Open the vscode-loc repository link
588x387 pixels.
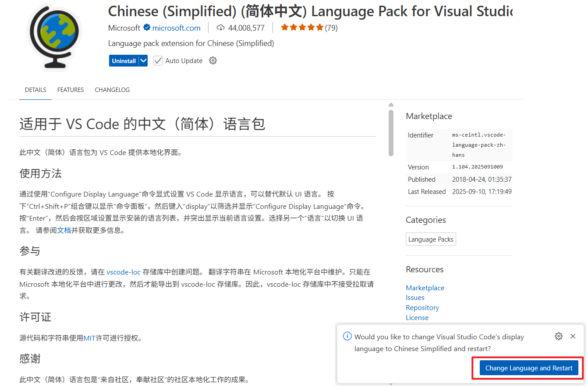pyautogui.click(x=124, y=272)
